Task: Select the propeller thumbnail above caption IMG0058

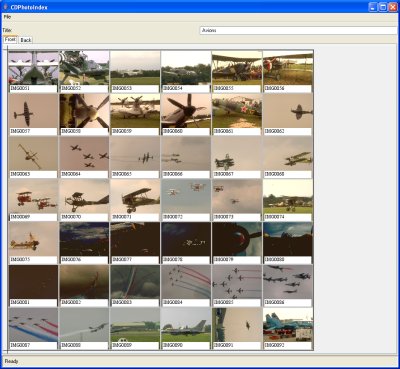Action: (84, 111)
